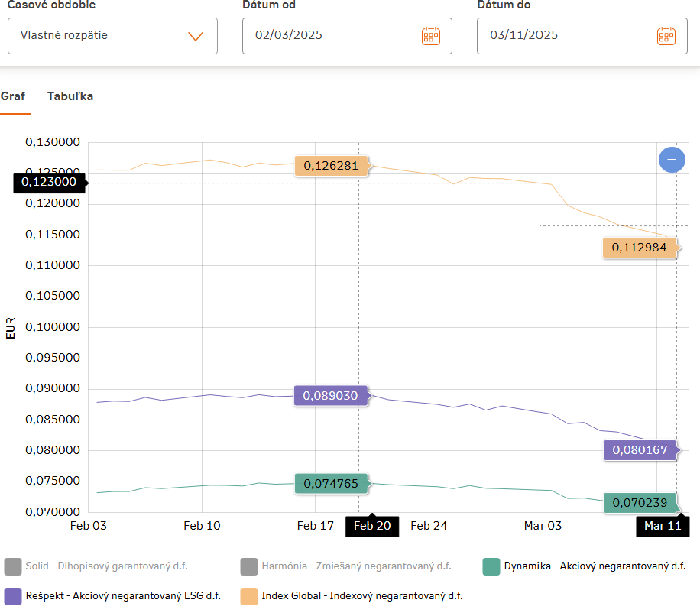This screenshot has width=700, height=613.
Task: Toggle the Solid - Dlhopisový garantovaný d.f. legend swatch
Action: tap(13, 566)
